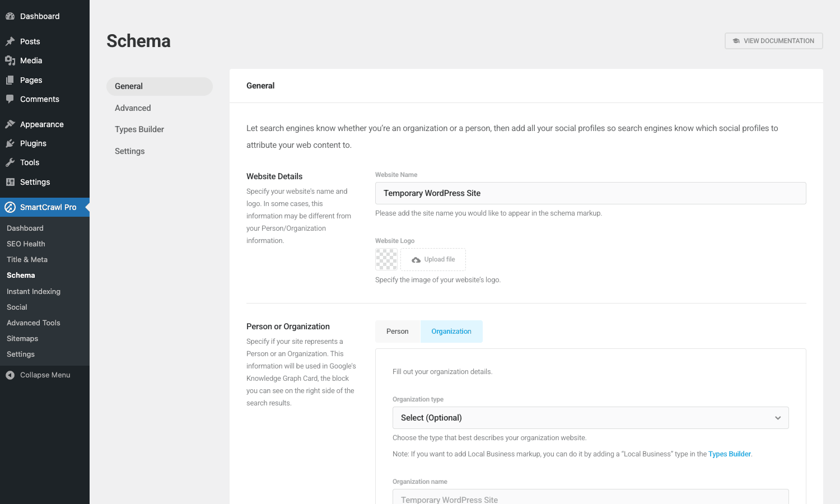840x504 pixels.
Task: Switch to the Person tab
Action: click(398, 332)
